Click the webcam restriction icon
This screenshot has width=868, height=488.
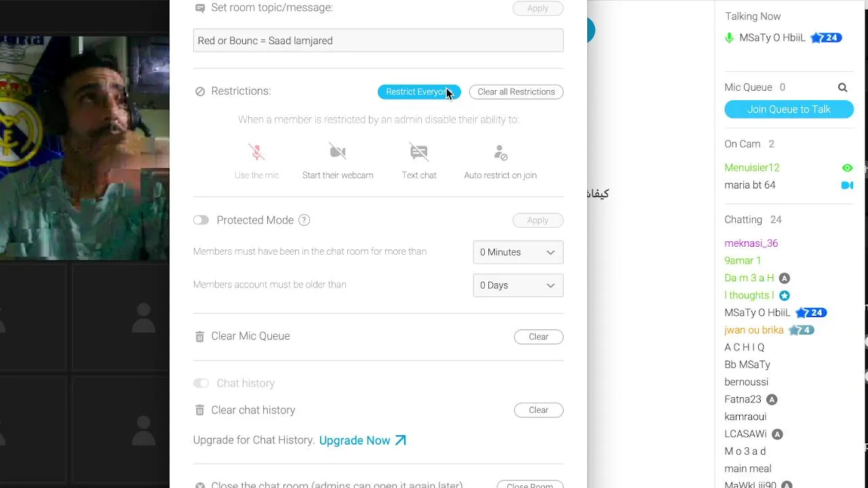(338, 151)
